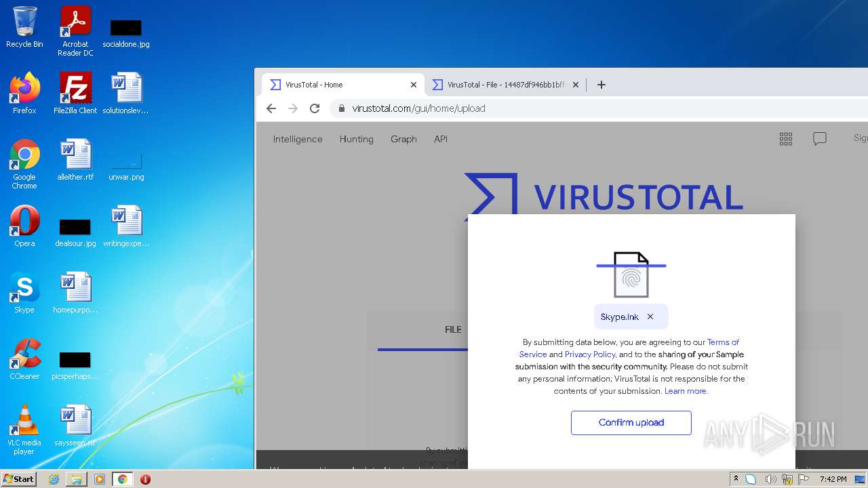Launch Google Chrome desktop shortcut
868x488 pixels.
click(x=24, y=164)
